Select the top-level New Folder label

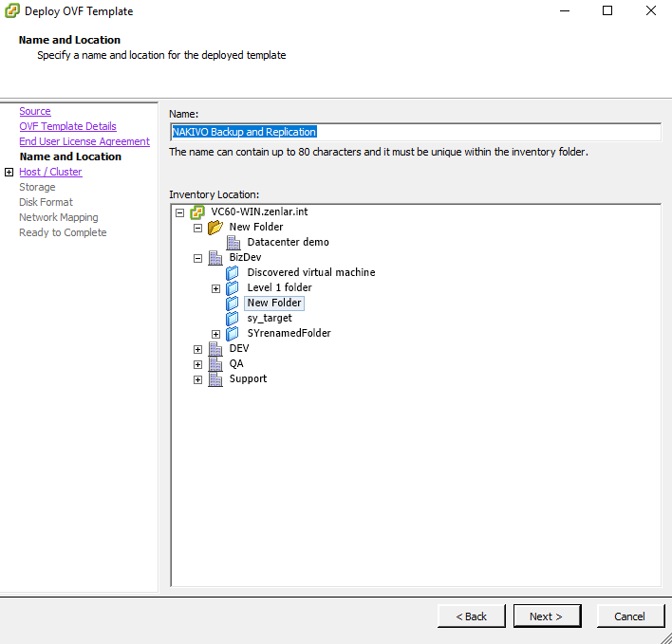point(256,227)
